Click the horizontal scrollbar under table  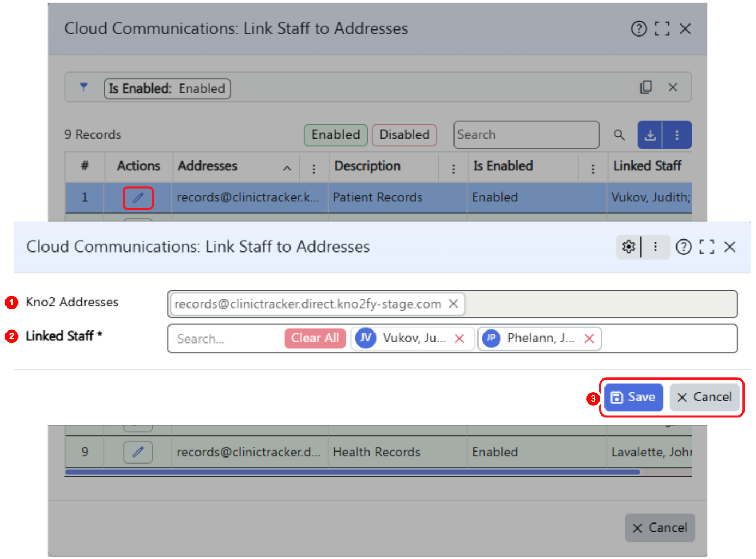[x=352, y=472]
